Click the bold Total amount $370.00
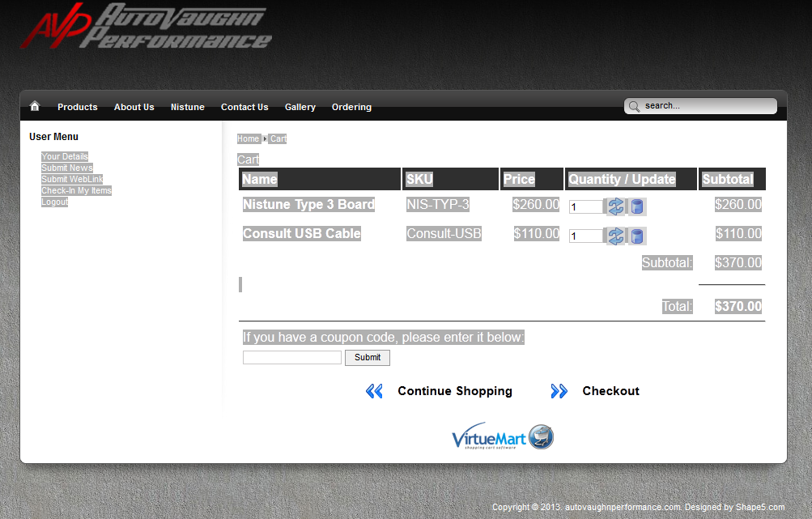The height and width of the screenshot is (519, 812). pos(738,306)
